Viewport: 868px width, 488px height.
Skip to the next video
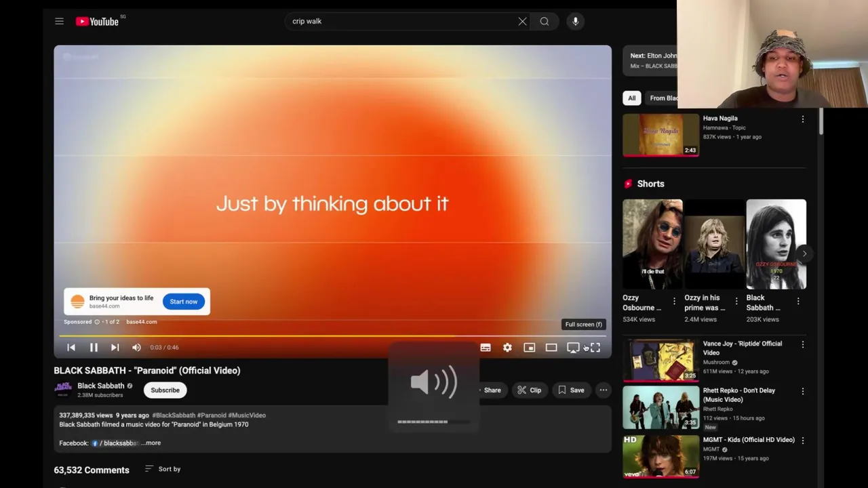coord(115,348)
